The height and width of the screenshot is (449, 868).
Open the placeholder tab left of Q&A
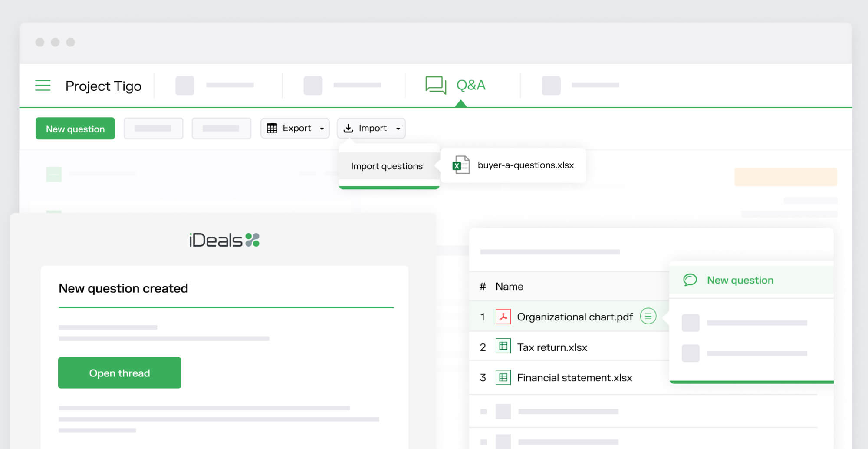pyautogui.click(x=342, y=86)
